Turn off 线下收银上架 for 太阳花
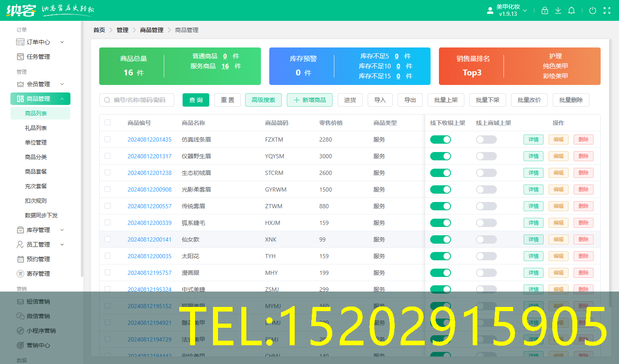Screen dimensions: 619x364 441,256
